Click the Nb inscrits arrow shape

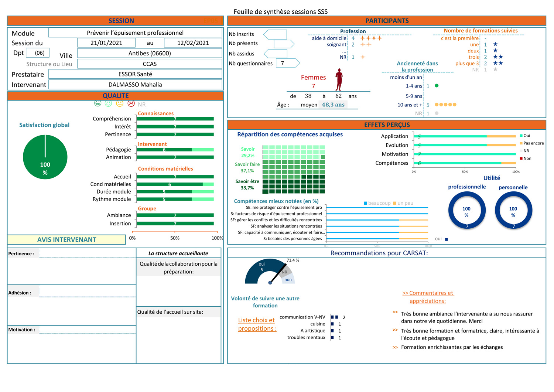(275, 35)
